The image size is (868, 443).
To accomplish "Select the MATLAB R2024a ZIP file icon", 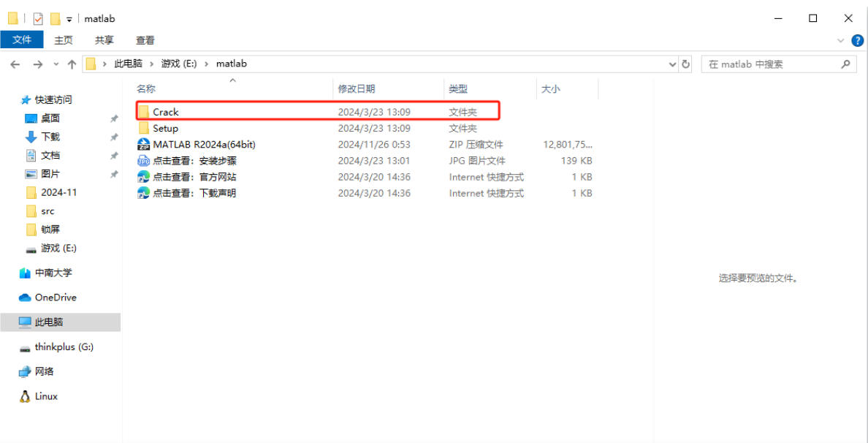I will [x=144, y=145].
